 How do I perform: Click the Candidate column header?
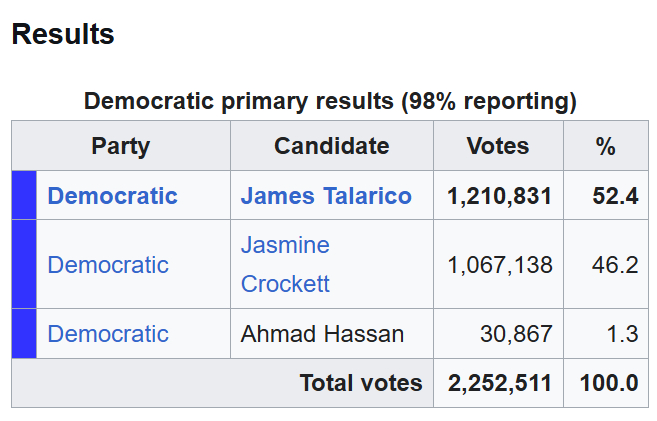[332, 146]
